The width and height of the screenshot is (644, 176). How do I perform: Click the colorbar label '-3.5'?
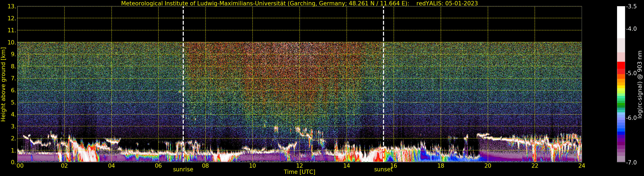(631, 6)
